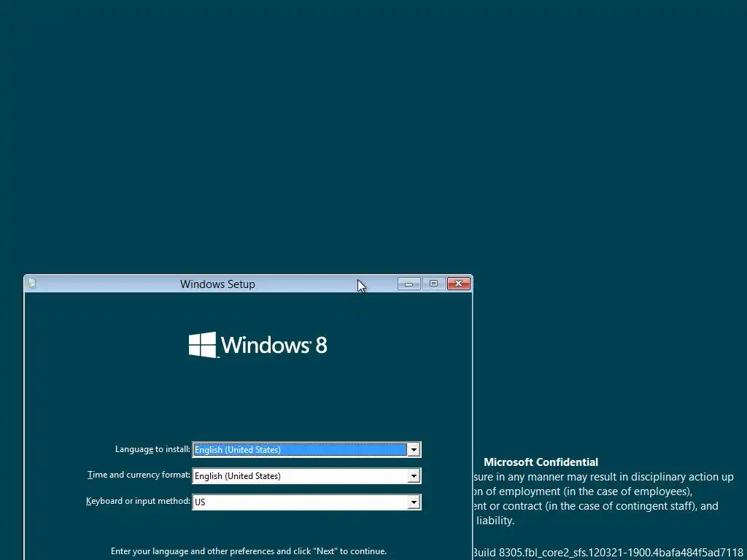
Task: Click the 'Keyboard or input method:' label
Action: [x=138, y=501]
